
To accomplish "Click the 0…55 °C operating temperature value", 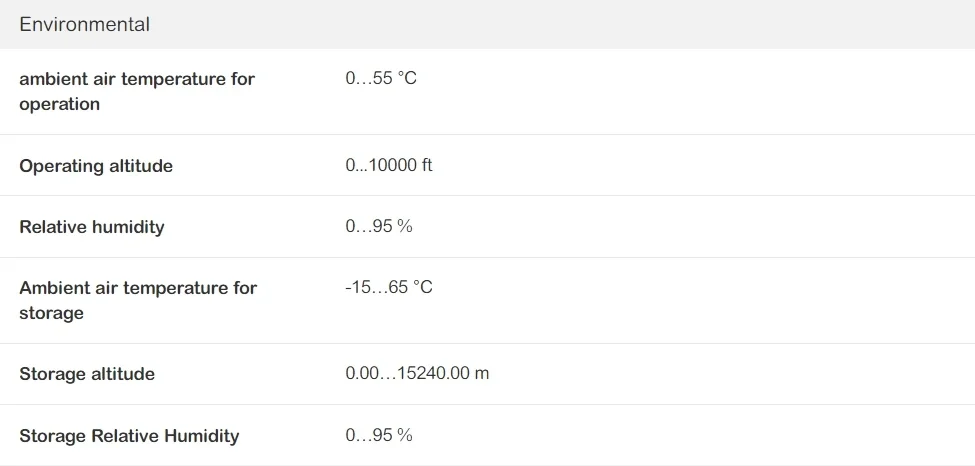I will pyautogui.click(x=381, y=78).
